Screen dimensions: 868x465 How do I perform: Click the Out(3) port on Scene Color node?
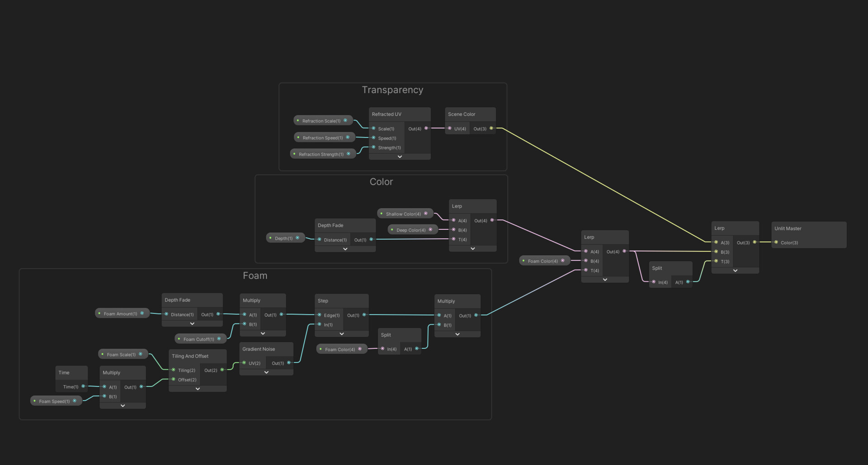click(x=491, y=128)
